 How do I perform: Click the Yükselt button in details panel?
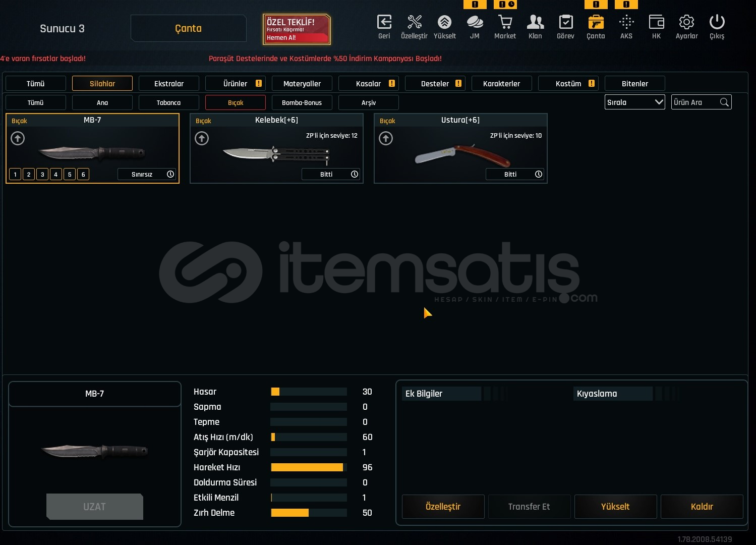pyautogui.click(x=616, y=507)
